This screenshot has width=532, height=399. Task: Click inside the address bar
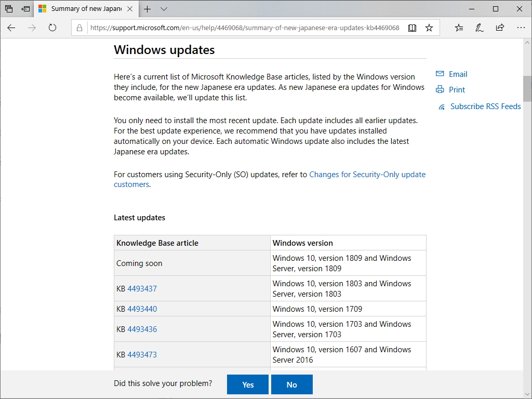click(x=234, y=28)
